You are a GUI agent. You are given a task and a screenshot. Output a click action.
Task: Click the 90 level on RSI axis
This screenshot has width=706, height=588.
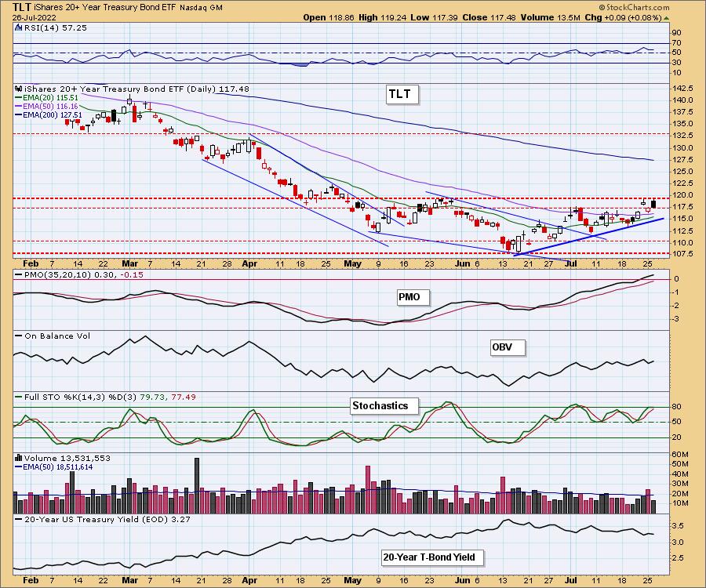point(677,32)
